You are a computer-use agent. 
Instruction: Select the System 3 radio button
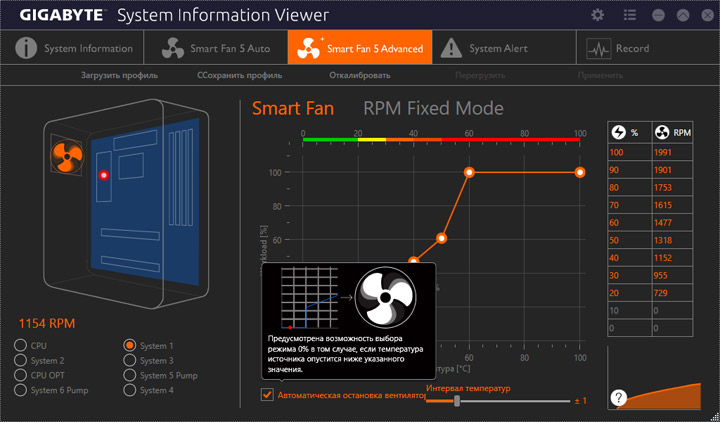[129, 360]
